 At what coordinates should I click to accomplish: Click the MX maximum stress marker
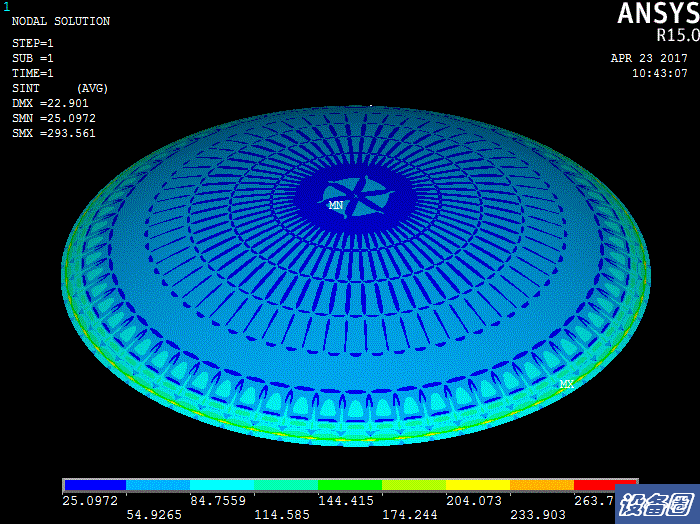click(x=567, y=384)
